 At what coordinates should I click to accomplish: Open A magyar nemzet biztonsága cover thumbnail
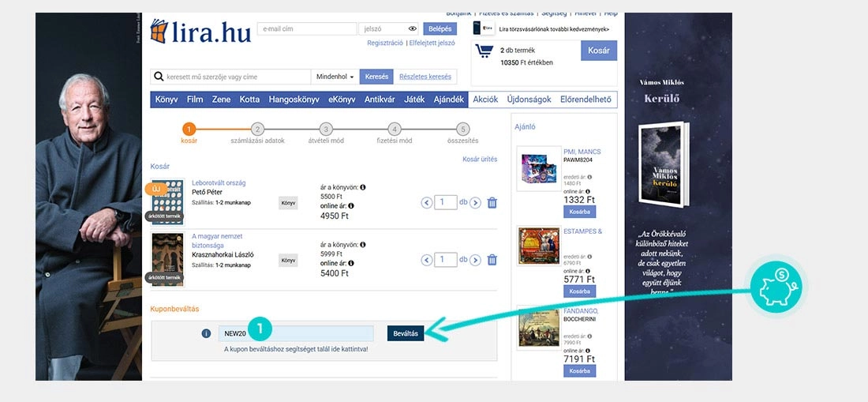tap(167, 260)
